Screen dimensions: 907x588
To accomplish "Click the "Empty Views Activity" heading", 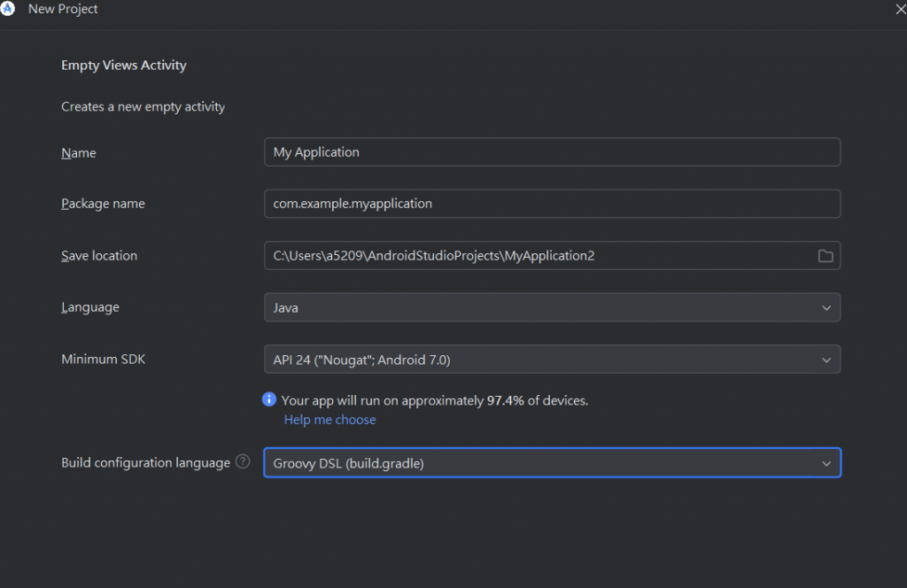I will tap(124, 66).
